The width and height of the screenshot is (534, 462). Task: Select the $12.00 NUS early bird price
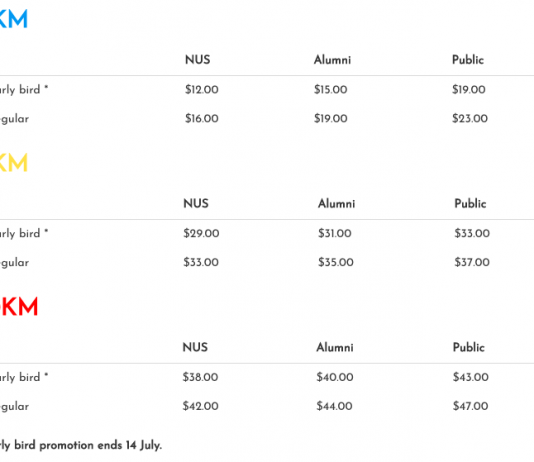click(202, 90)
